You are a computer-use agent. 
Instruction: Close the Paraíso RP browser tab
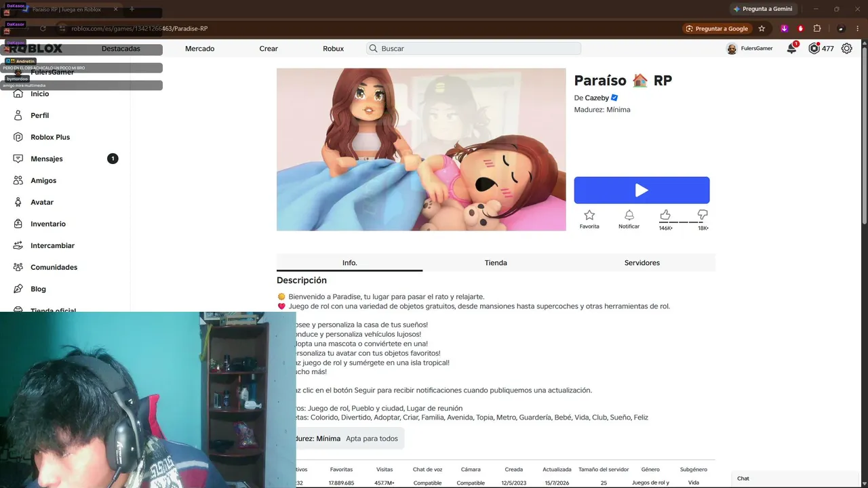pyautogui.click(x=116, y=9)
